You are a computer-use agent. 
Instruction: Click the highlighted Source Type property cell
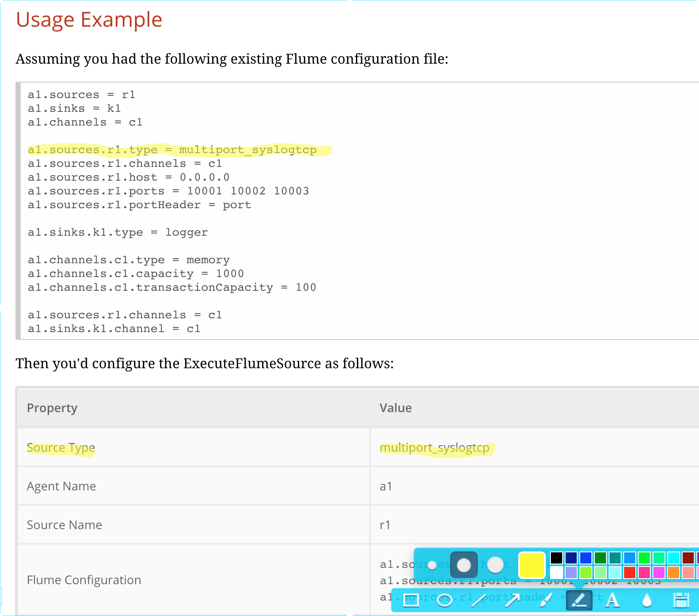click(x=61, y=447)
